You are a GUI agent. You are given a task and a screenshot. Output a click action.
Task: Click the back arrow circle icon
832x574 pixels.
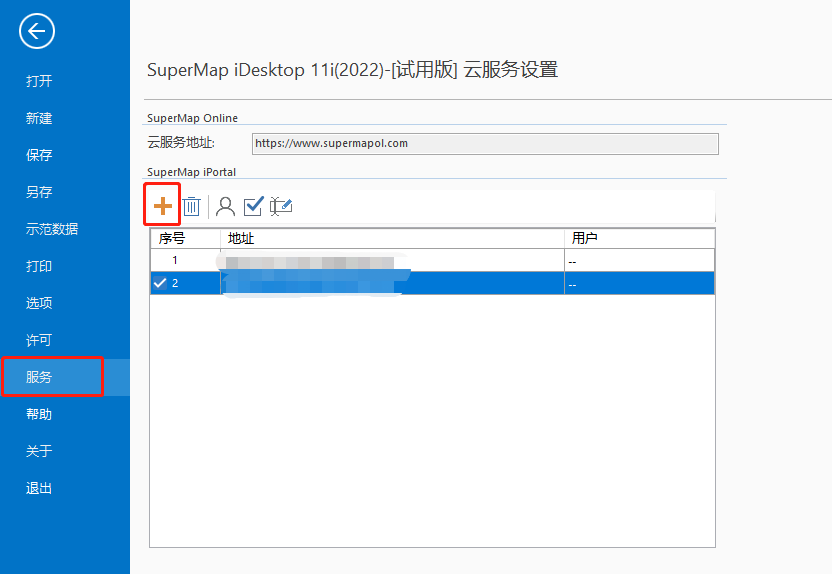coord(37,31)
